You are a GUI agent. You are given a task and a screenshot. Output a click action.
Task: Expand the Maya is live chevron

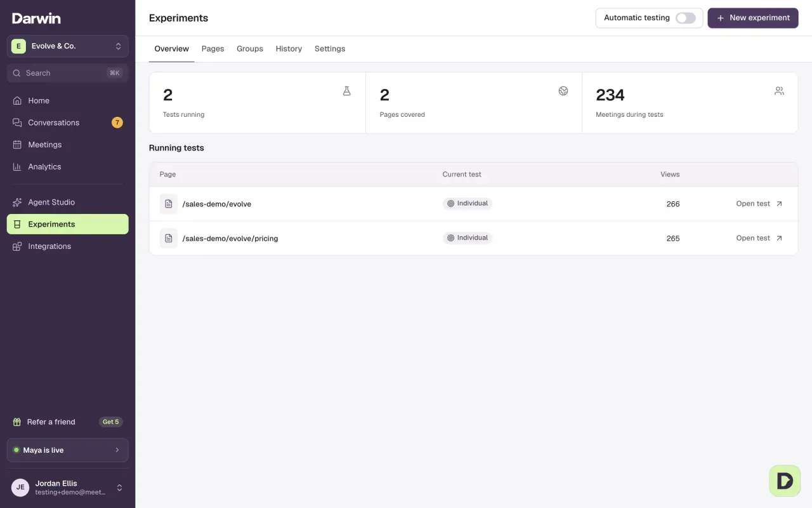coord(117,450)
